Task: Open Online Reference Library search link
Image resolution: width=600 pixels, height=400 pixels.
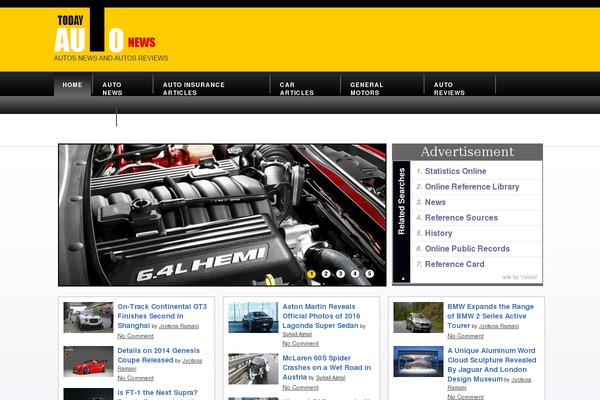Action: 472,187
